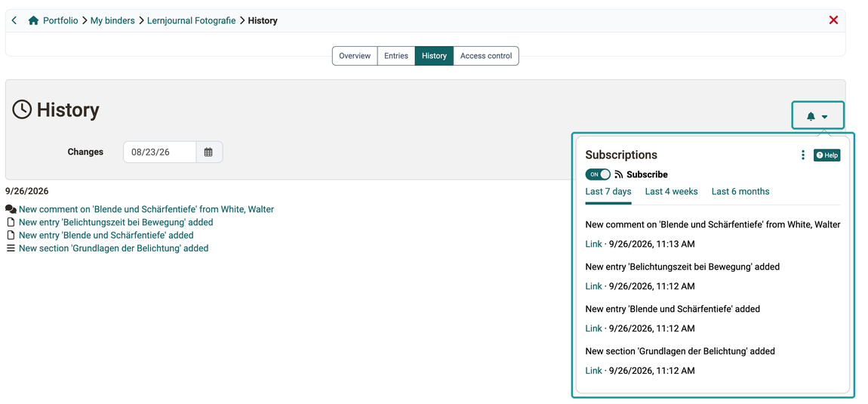Open the My binders breadcrumb
This screenshot has height=404, width=868.
click(112, 20)
